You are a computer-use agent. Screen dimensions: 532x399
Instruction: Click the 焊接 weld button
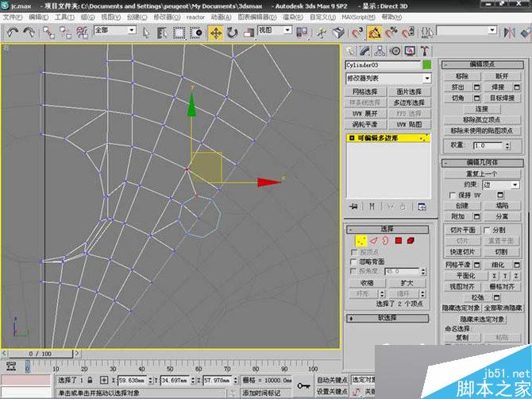pos(498,87)
